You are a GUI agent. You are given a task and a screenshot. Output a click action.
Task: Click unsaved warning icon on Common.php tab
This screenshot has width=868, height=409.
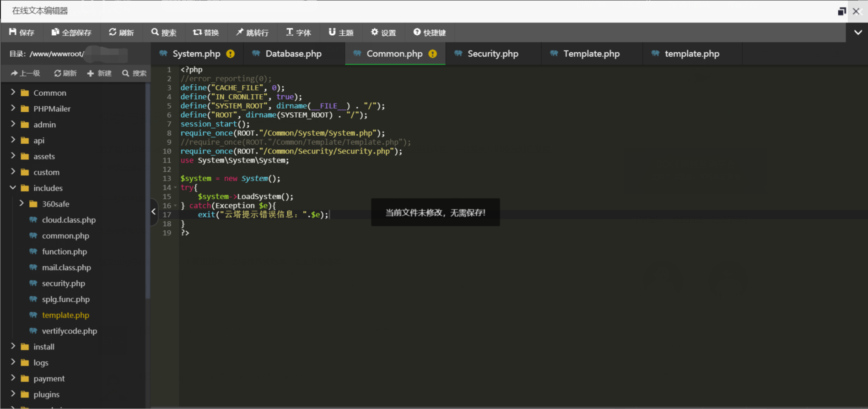432,54
